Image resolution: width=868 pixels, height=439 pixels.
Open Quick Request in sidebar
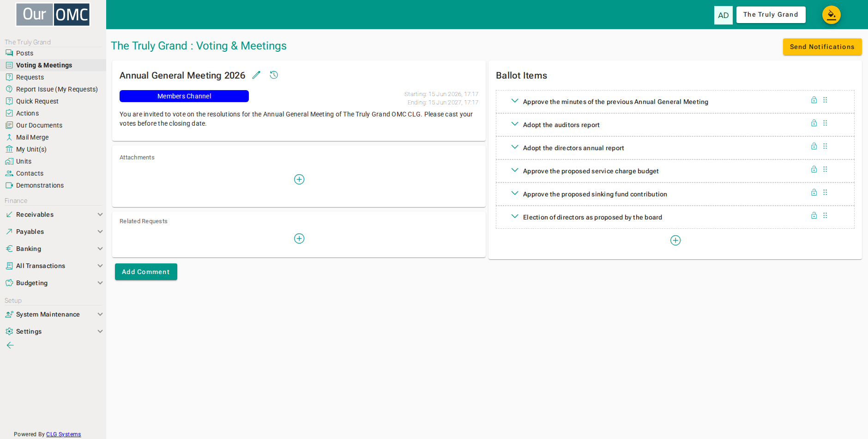[53, 101]
